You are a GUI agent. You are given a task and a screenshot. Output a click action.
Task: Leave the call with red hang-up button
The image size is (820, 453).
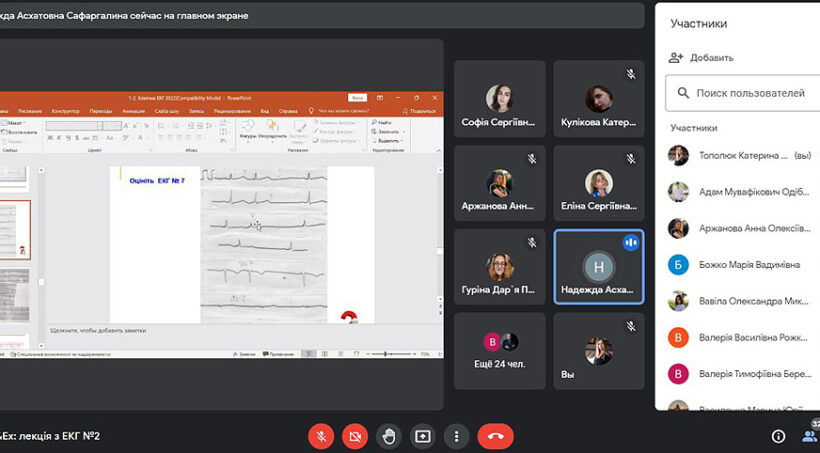[x=495, y=436]
